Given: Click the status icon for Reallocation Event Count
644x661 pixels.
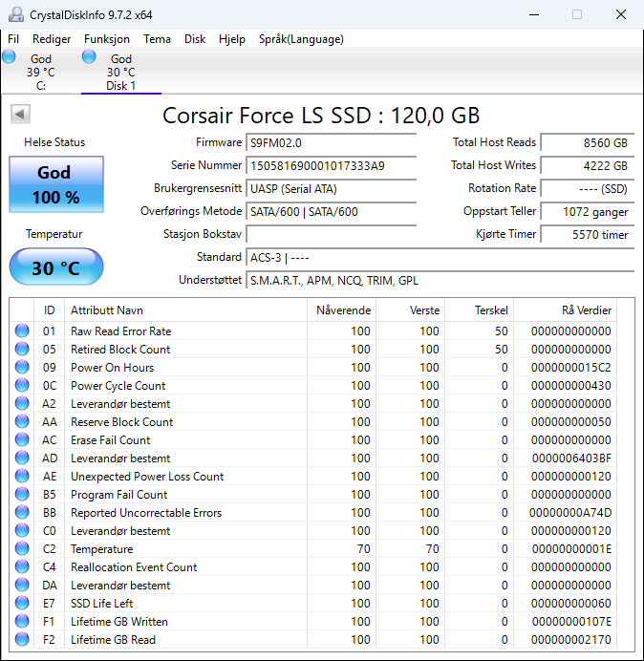Looking at the screenshot, I should pyautogui.click(x=22, y=566).
